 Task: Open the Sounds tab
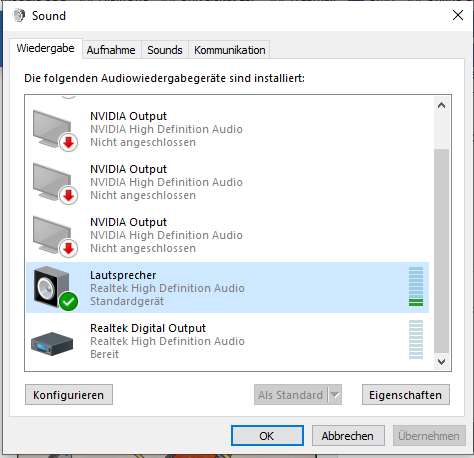coord(165,50)
